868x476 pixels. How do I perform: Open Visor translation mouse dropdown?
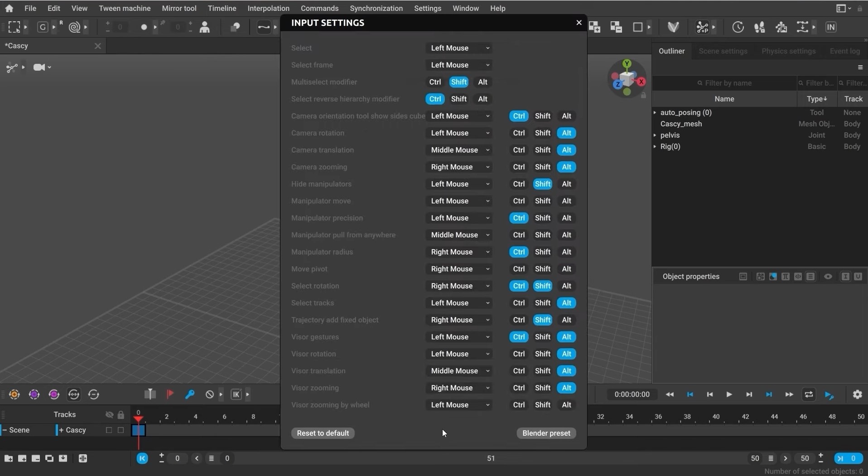click(459, 371)
